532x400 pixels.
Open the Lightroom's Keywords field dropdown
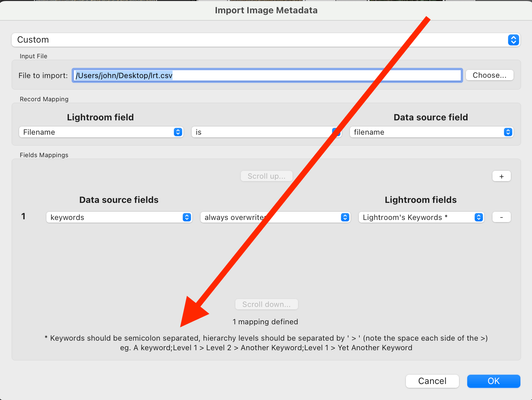tap(421, 217)
